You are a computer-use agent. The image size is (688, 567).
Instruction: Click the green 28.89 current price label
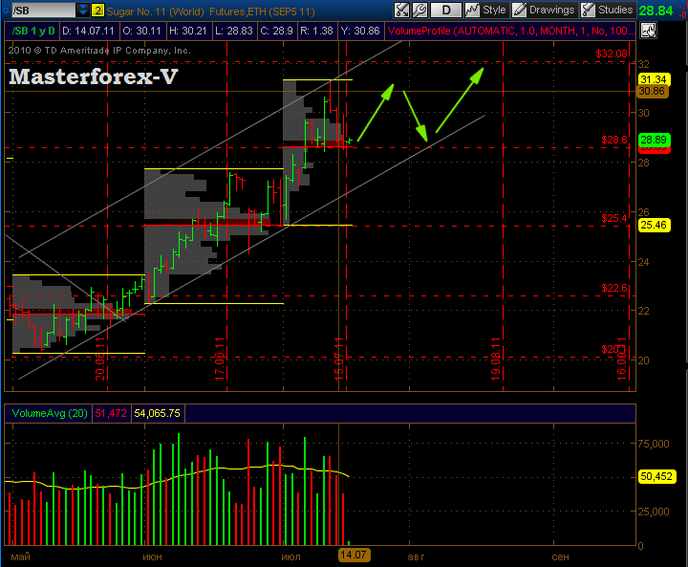(653, 140)
